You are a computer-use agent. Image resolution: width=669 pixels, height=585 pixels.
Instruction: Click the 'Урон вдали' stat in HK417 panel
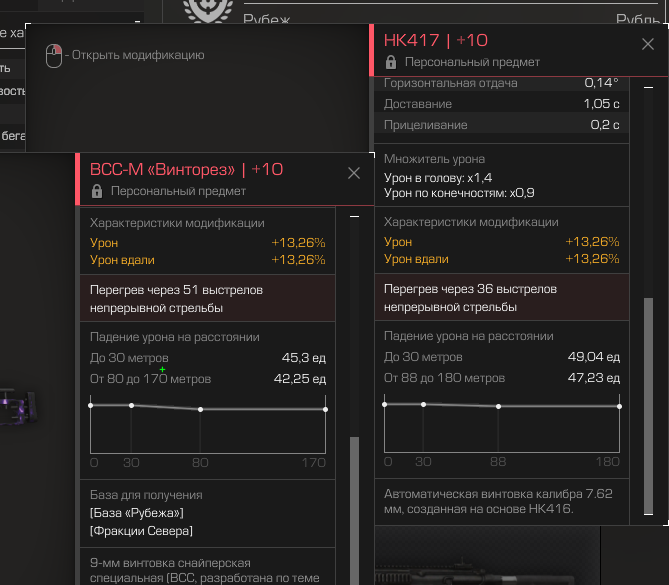point(502,259)
